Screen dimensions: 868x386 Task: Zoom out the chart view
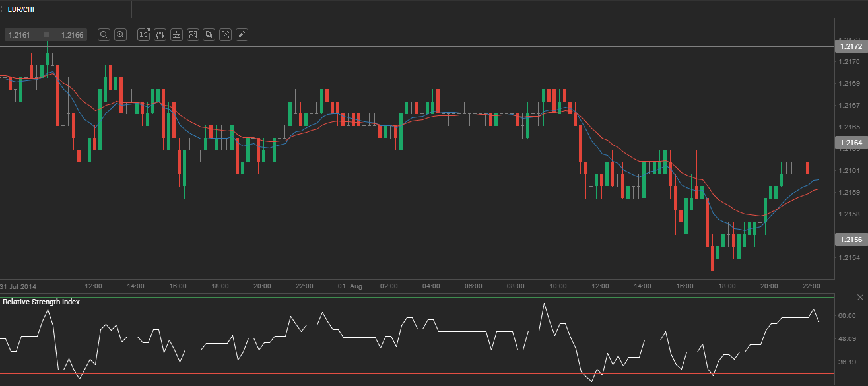(104, 35)
